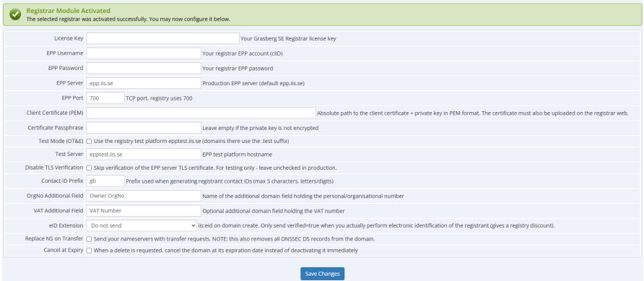
Task: Click 'EPP test platform hostname' description
Action: [238, 155]
